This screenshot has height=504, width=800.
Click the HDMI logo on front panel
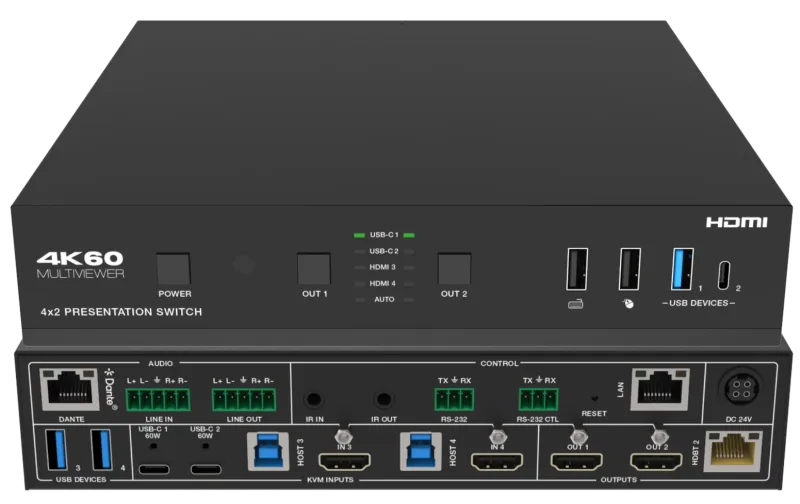click(737, 222)
